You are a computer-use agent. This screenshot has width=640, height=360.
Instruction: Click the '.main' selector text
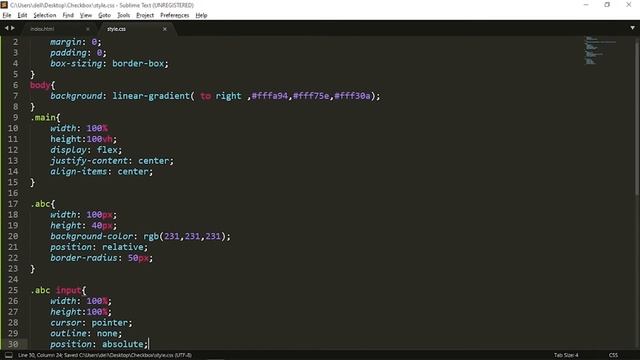coord(43,118)
